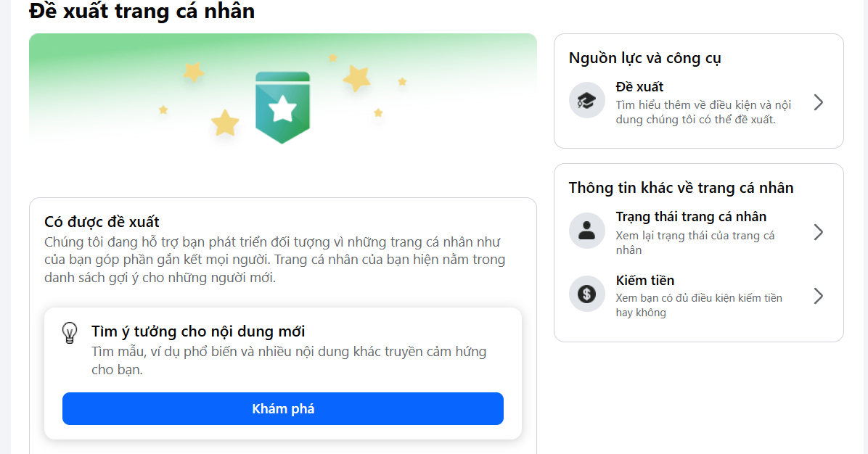Expand the Kiếm tiền chevron arrow

click(x=819, y=296)
